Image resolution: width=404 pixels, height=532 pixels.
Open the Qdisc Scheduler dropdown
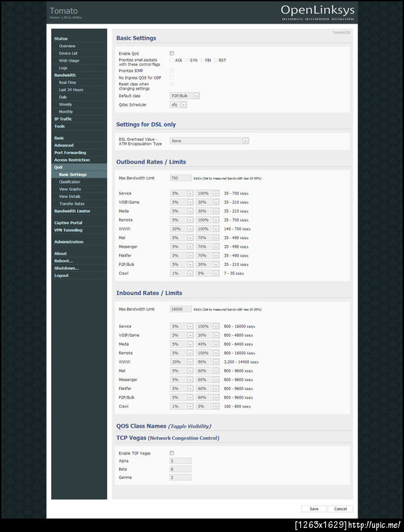(178, 104)
